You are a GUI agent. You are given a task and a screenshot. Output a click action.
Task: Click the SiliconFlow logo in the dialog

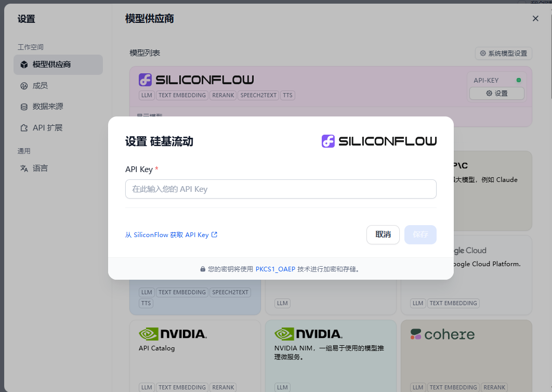click(x=379, y=141)
